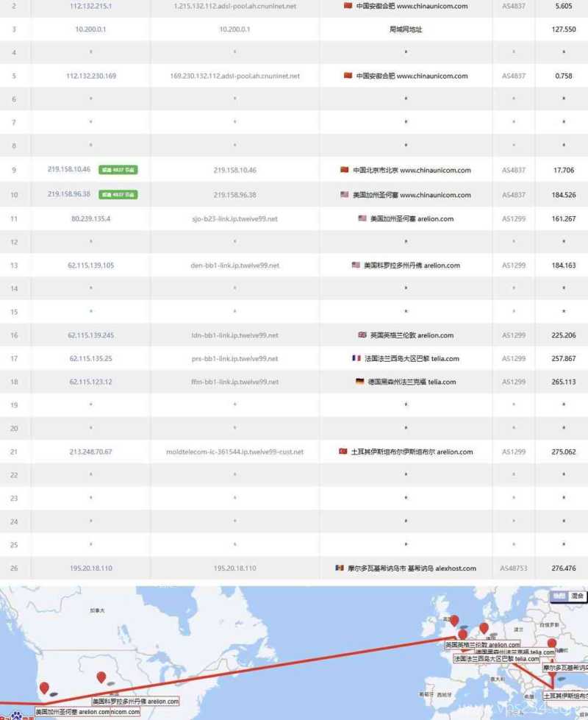The width and height of the screenshot is (588, 720).
Task: Click green badge beside 219.158.10.46
Action: tap(118, 170)
